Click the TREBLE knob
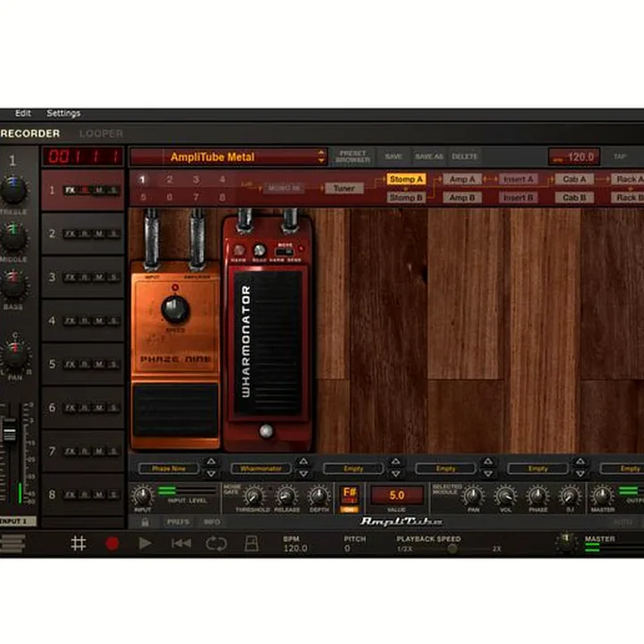 [13, 191]
